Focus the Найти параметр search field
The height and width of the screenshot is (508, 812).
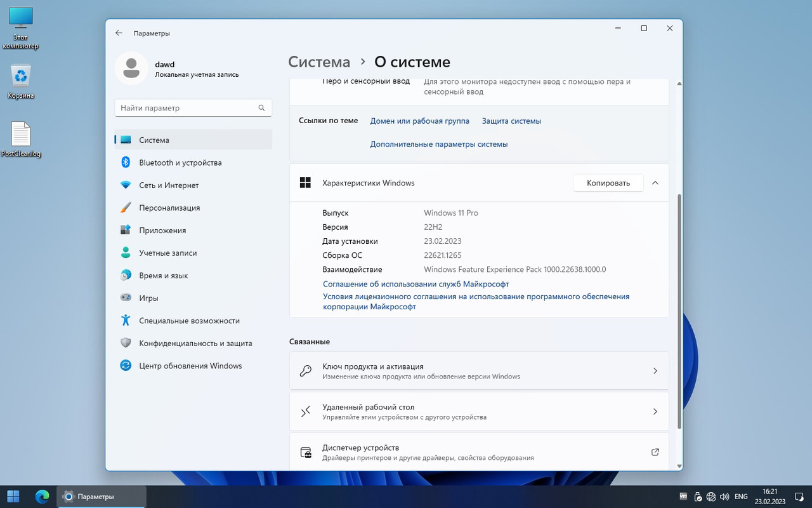point(193,108)
